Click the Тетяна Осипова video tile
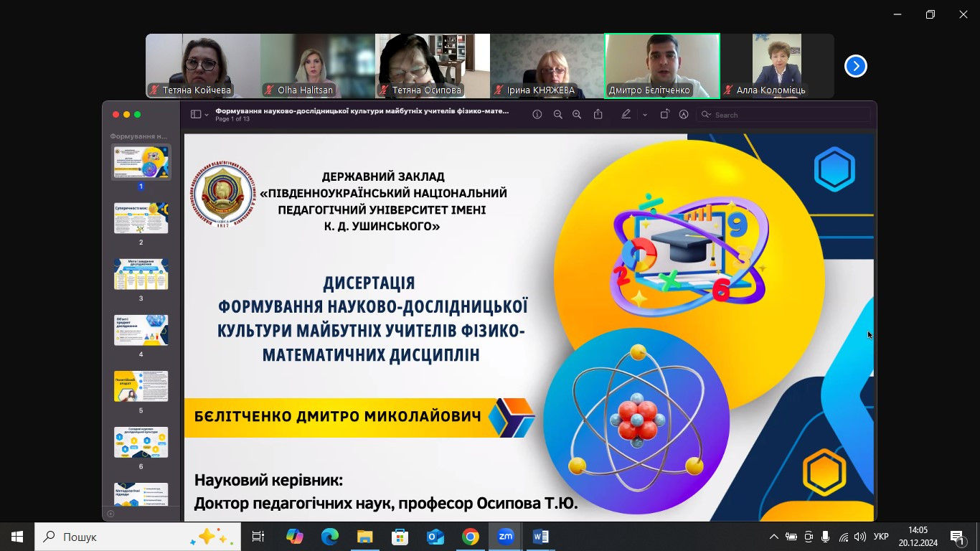The height and width of the screenshot is (551, 980). point(433,66)
